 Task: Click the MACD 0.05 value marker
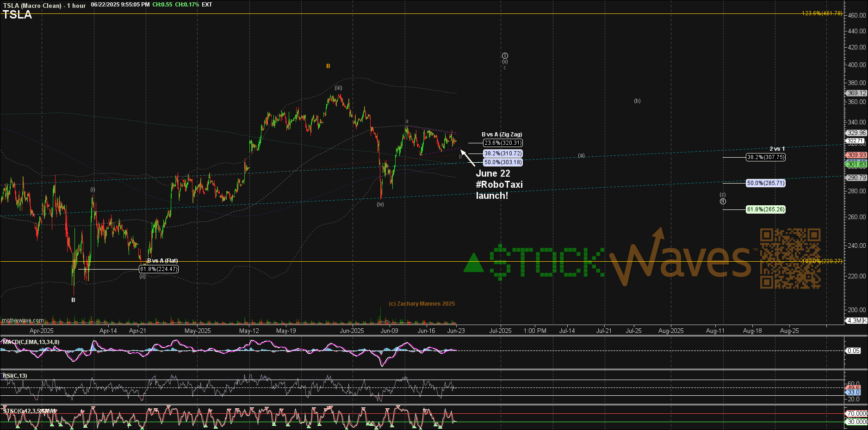coord(854,351)
